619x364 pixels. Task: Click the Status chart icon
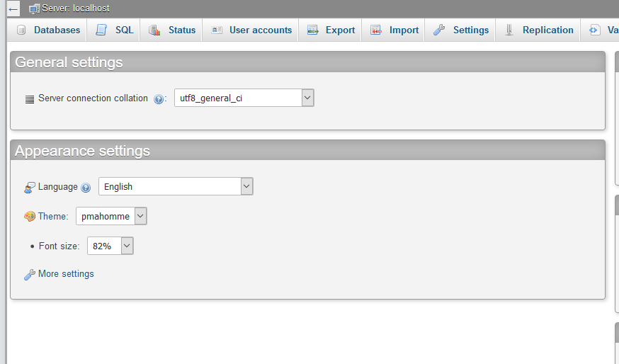click(x=154, y=30)
